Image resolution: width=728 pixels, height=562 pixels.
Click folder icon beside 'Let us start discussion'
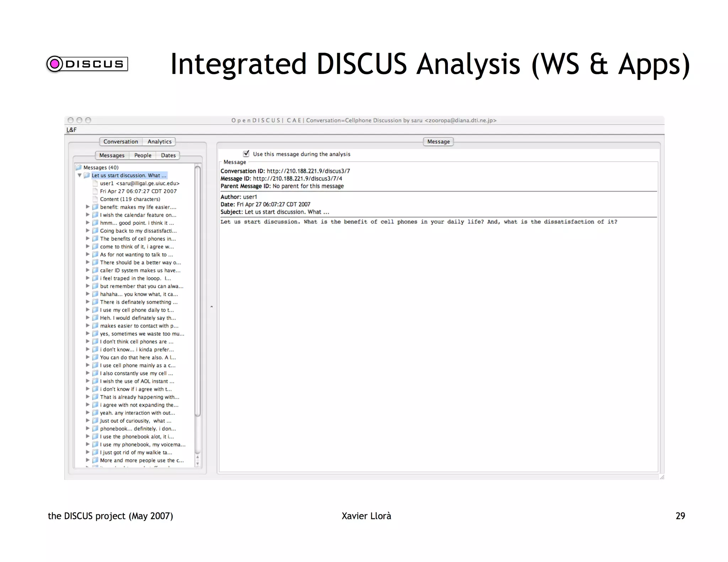click(87, 175)
